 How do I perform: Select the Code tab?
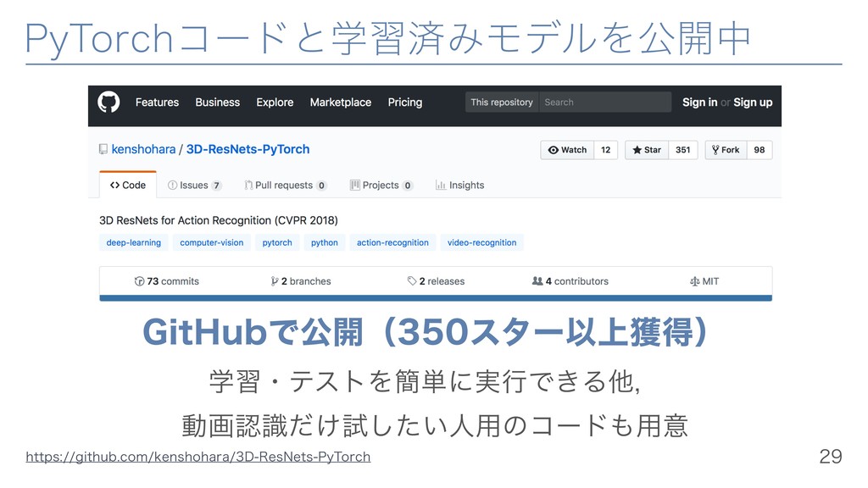128,185
